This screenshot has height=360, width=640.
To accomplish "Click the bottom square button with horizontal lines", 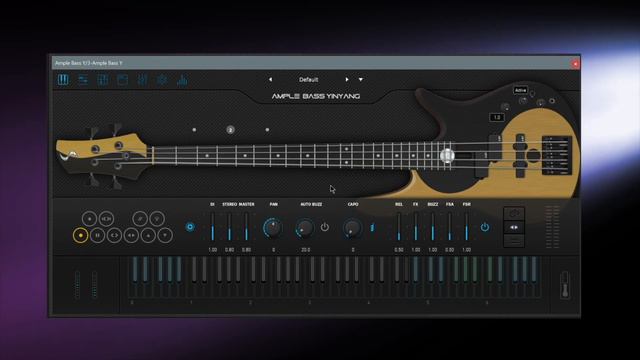I will tap(514, 241).
